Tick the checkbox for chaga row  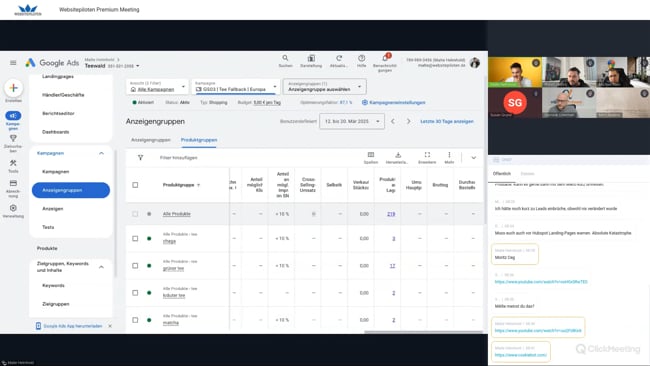click(135, 238)
